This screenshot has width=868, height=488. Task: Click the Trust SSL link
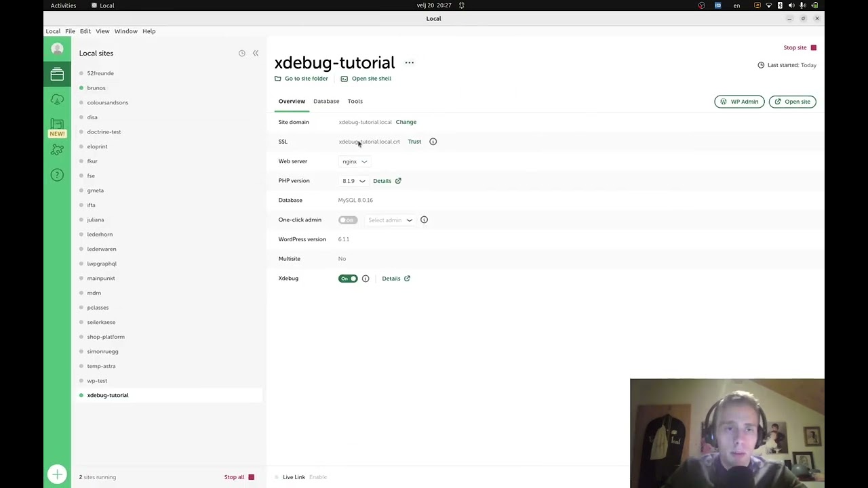click(x=414, y=142)
